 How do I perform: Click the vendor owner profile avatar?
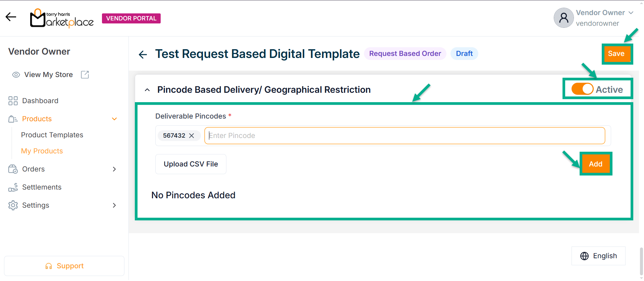point(563,18)
